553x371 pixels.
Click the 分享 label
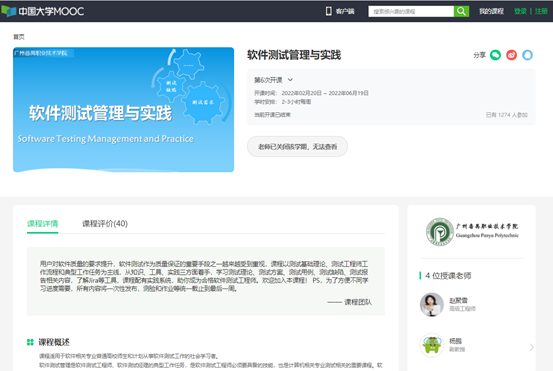click(x=479, y=55)
